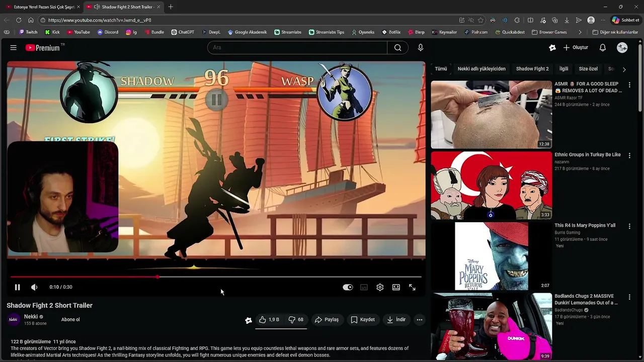Open the player settings gear
The width and height of the screenshot is (644, 362).
pyautogui.click(x=380, y=287)
